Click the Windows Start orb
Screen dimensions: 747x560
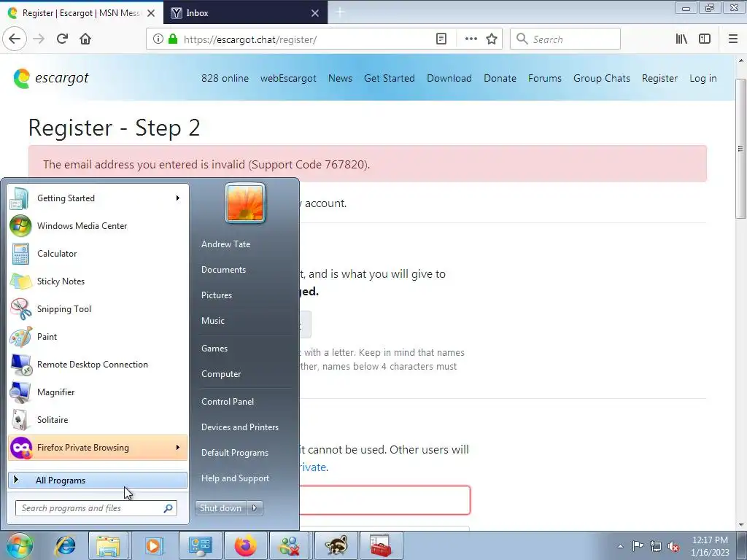[x=19, y=545]
